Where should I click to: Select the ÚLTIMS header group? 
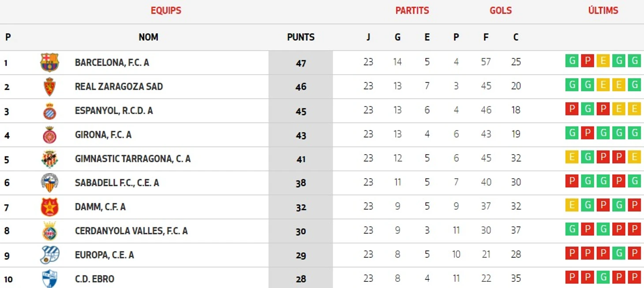click(x=603, y=10)
